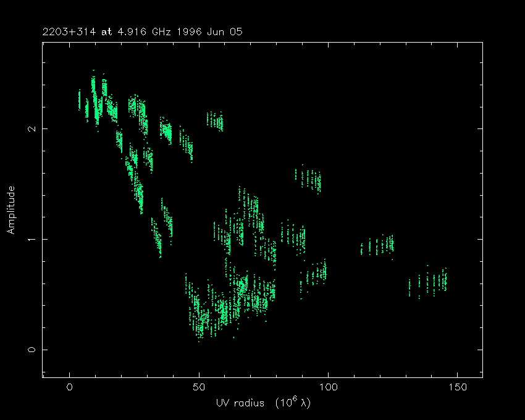The height and width of the screenshot is (420, 525).
Task: Click the x-axis tick label "150"
Action: (457, 387)
